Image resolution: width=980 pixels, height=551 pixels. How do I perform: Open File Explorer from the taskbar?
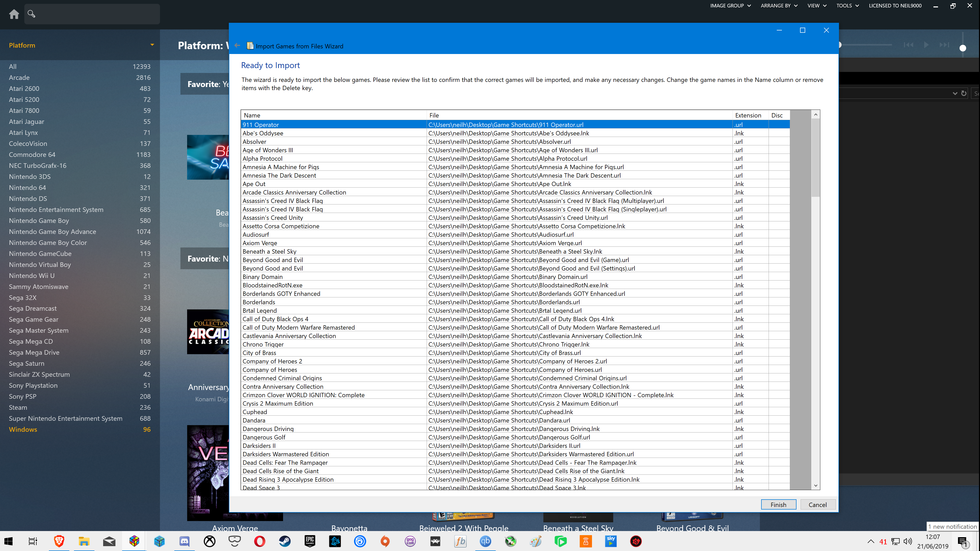84,541
